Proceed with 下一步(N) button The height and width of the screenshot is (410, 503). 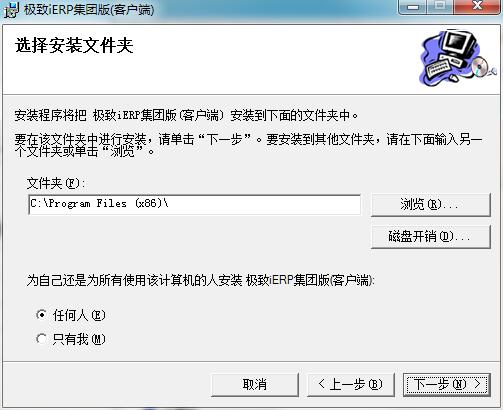click(447, 384)
